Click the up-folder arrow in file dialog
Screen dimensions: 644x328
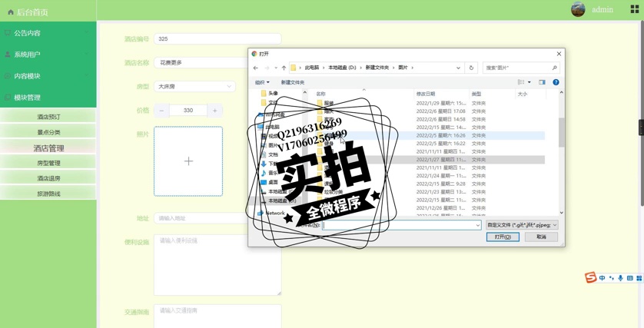click(284, 68)
